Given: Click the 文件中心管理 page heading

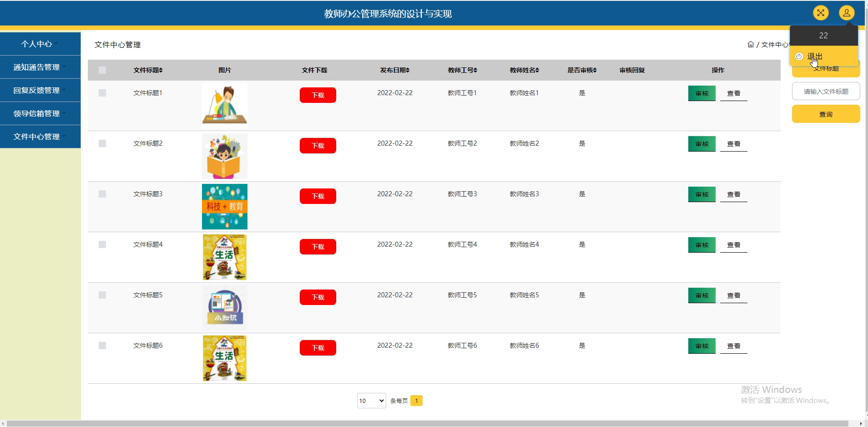Looking at the screenshot, I should coord(117,45).
